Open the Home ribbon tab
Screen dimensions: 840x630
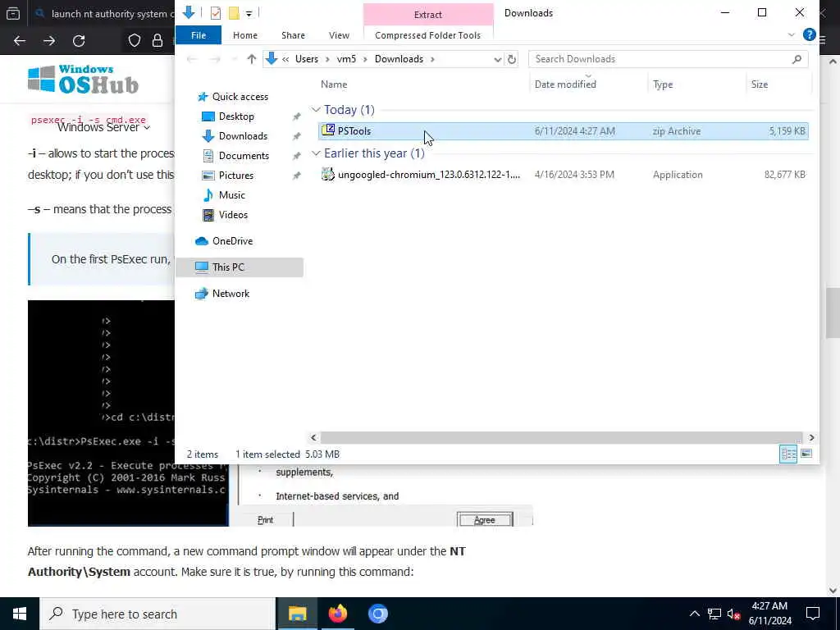point(244,35)
